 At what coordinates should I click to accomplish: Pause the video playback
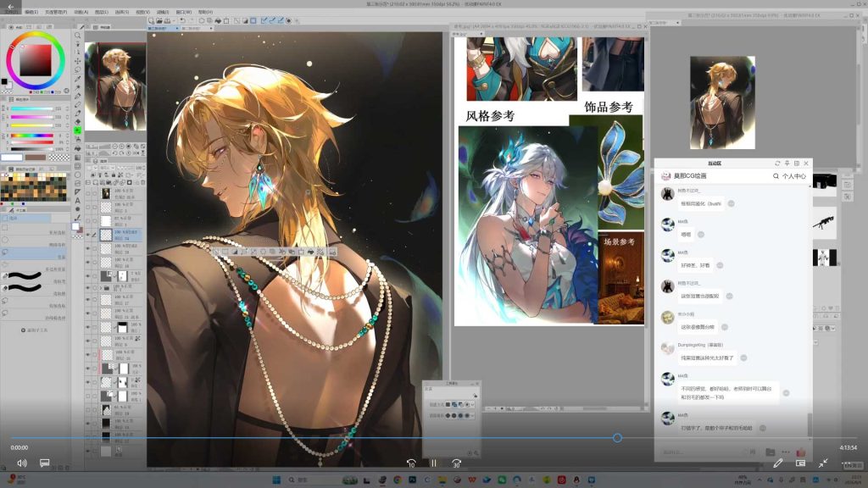pos(434,463)
